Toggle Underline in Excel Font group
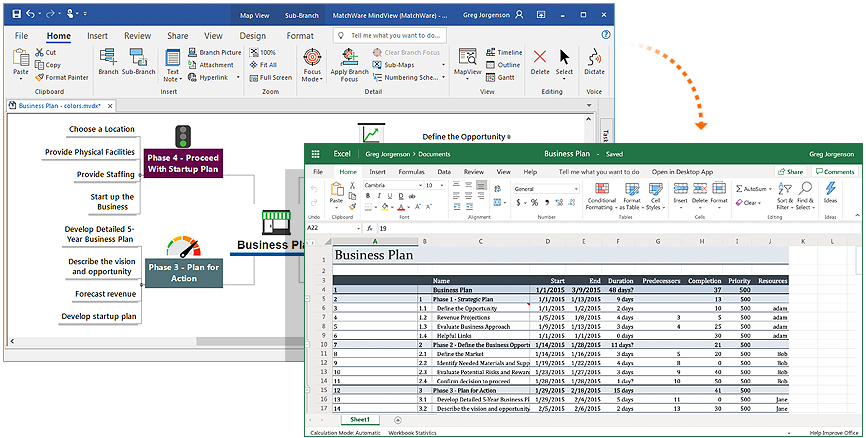This screenshot has height=438, width=866. tap(390, 196)
